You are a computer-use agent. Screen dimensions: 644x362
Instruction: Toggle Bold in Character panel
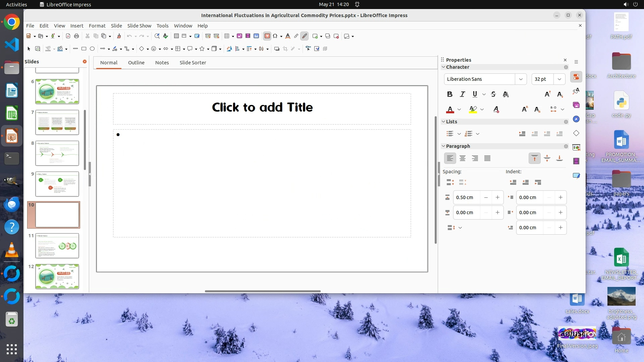click(x=450, y=95)
